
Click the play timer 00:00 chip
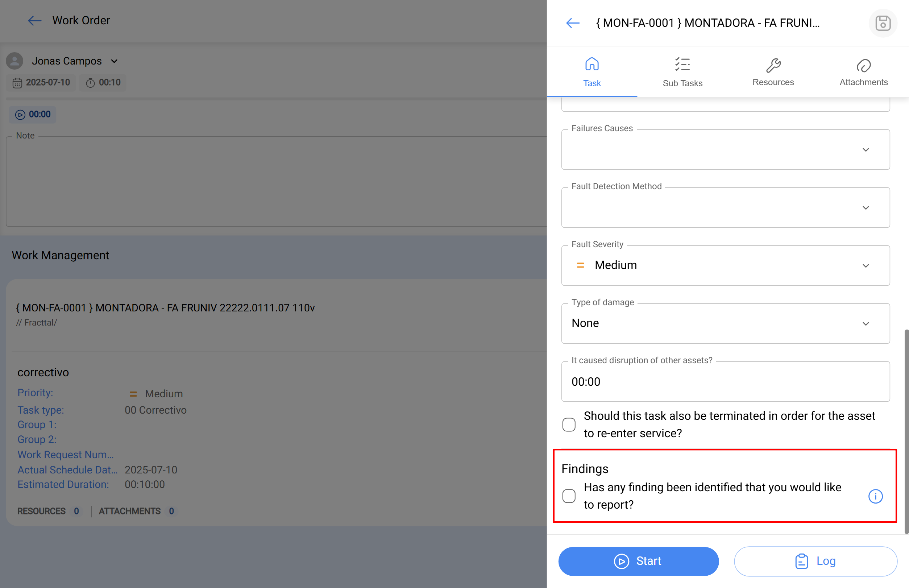point(33,115)
